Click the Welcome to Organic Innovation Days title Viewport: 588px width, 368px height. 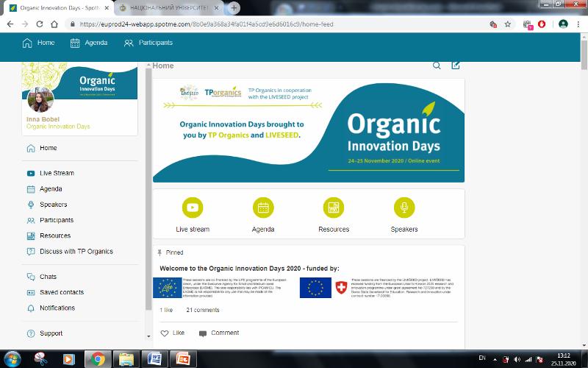(x=249, y=269)
